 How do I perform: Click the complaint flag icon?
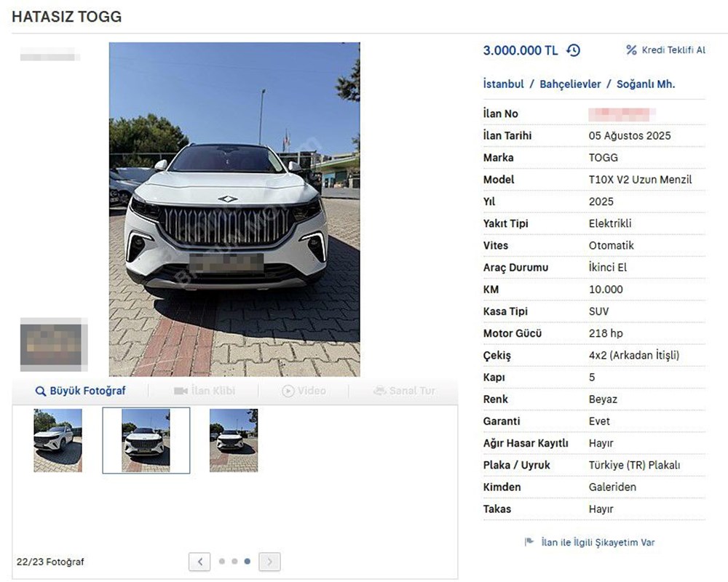tap(529, 542)
